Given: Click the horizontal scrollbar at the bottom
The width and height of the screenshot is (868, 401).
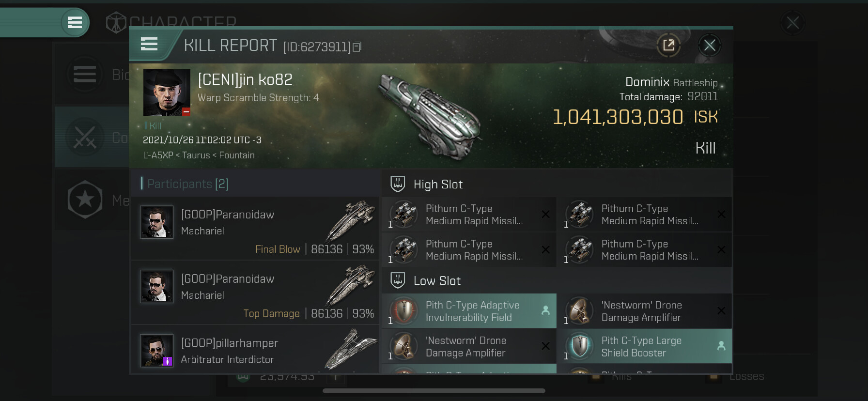Looking at the screenshot, I should (x=434, y=390).
